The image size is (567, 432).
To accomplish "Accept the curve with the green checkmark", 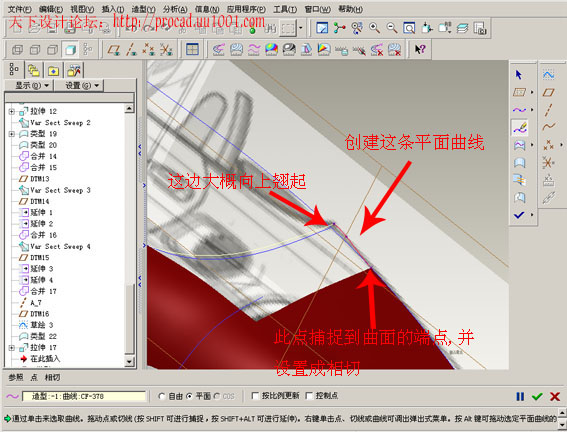I will 537,397.
